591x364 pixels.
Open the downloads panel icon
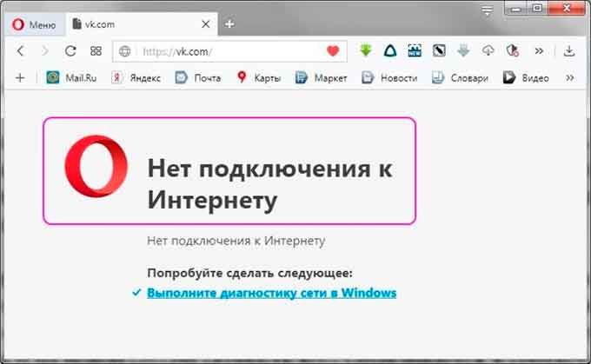(x=569, y=51)
